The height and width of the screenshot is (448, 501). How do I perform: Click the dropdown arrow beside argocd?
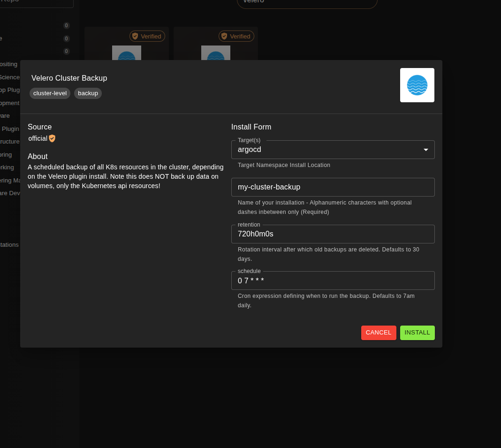pos(425,149)
